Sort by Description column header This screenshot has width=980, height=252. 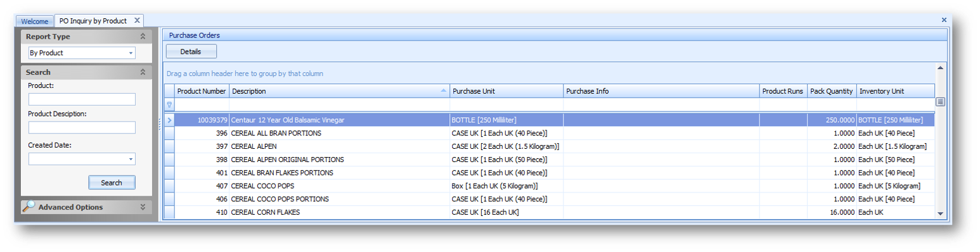pos(339,91)
